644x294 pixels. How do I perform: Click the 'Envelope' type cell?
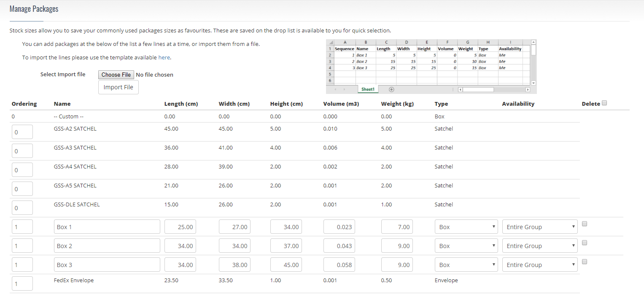click(446, 280)
